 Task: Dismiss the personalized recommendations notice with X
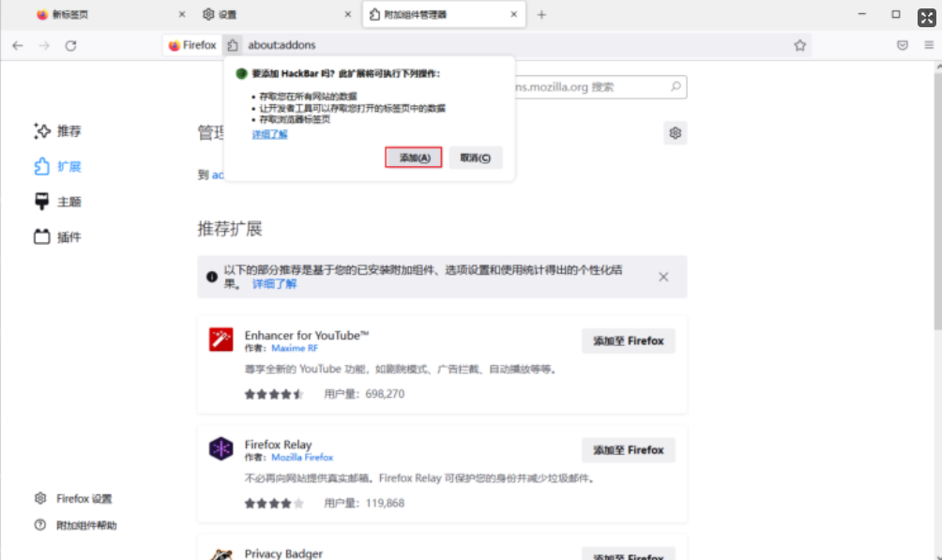click(x=663, y=276)
